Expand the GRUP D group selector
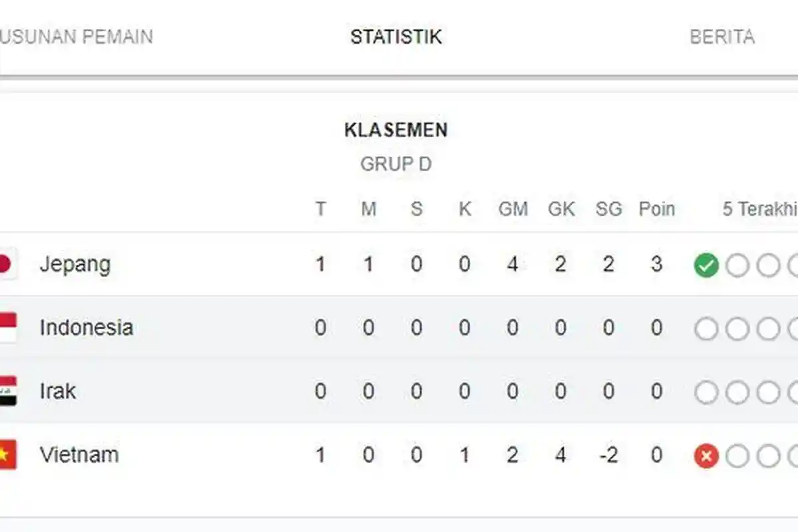Screen dimensions: 798x532 point(398,164)
